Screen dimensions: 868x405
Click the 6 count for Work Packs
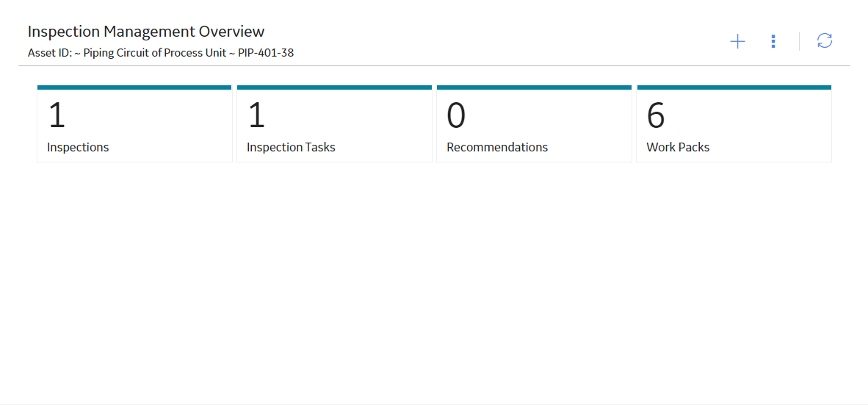coord(656,115)
